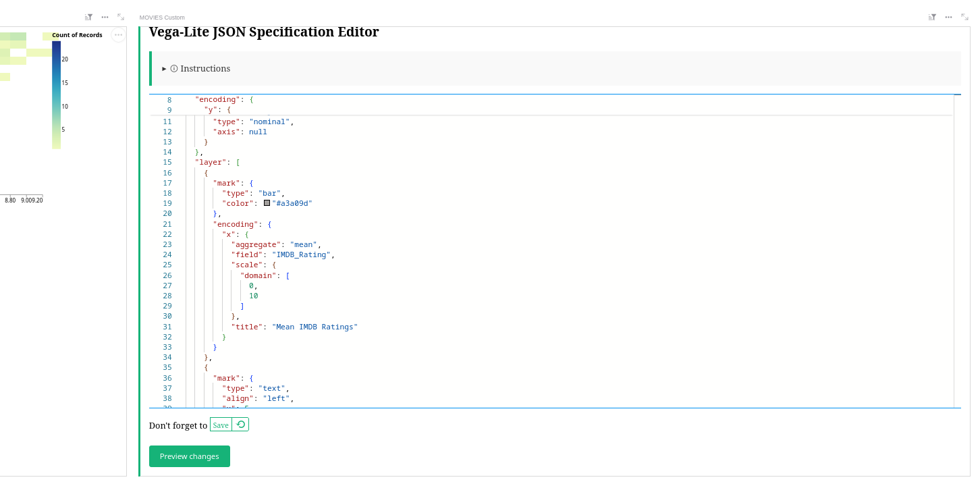980x486 pixels.
Task: Open more options on MOVIES Custom panel
Action: click(x=948, y=17)
